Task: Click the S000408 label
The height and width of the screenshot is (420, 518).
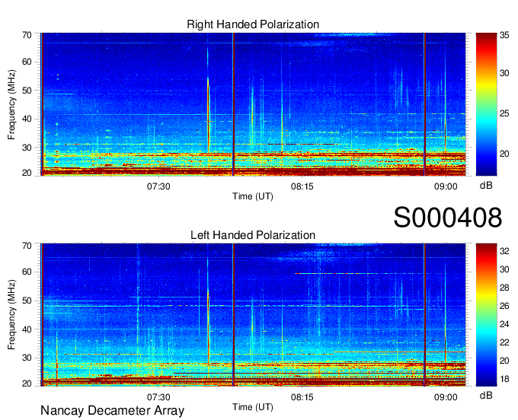Action: pyautogui.click(x=448, y=217)
